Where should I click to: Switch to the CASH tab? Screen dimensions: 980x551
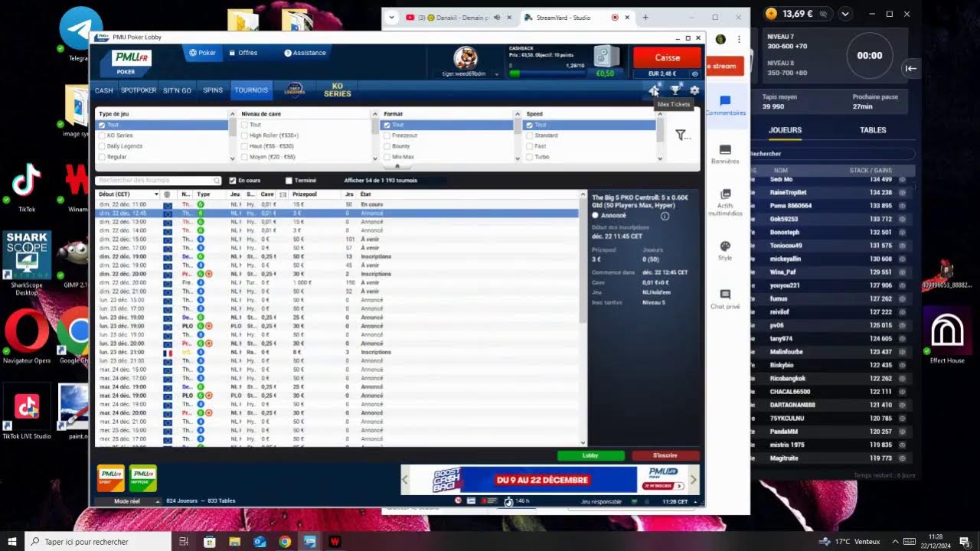[x=104, y=90]
